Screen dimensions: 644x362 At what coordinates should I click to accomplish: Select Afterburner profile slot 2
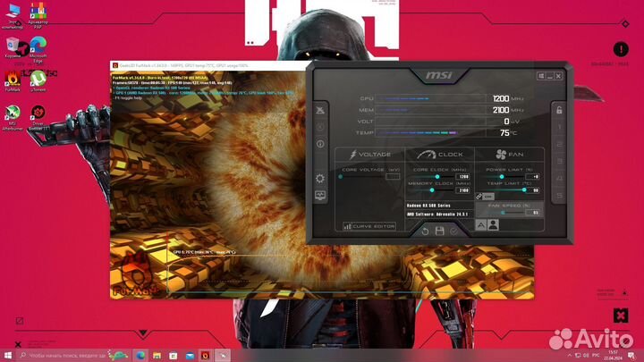click(x=559, y=144)
